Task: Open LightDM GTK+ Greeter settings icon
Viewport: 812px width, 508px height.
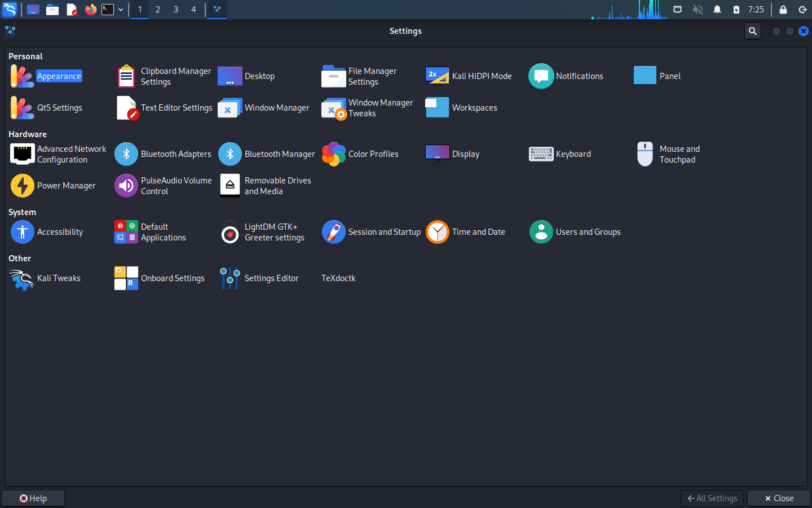Action: click(230, 232)
